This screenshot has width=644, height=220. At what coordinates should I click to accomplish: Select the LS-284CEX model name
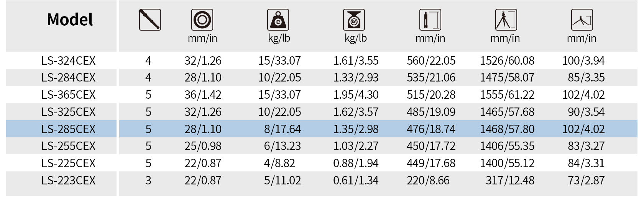[x=68, y=78]
